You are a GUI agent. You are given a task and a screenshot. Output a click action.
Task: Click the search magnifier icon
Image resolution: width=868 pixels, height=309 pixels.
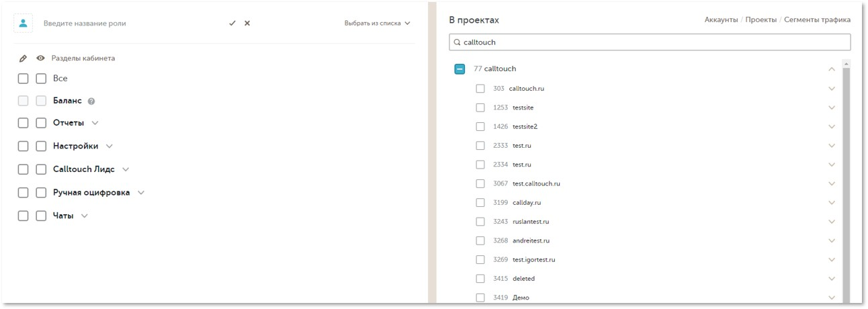click(458, 42)
